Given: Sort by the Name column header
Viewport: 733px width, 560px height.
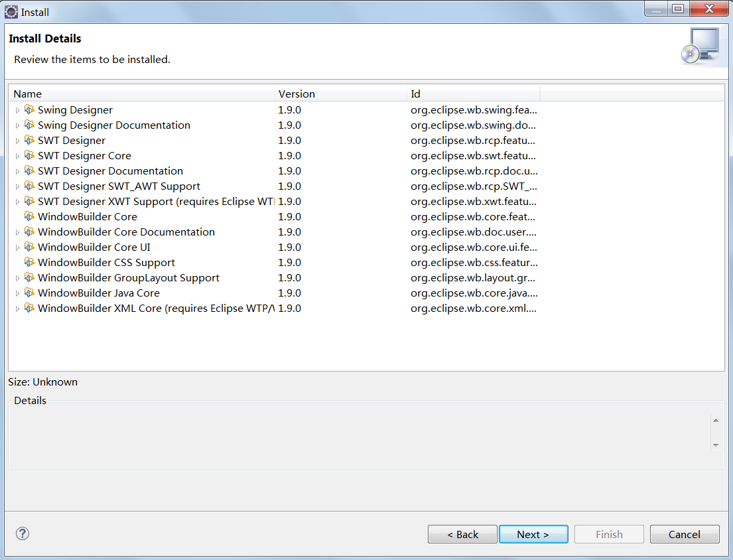Looking at the screenshot, I should coord(142,94).
